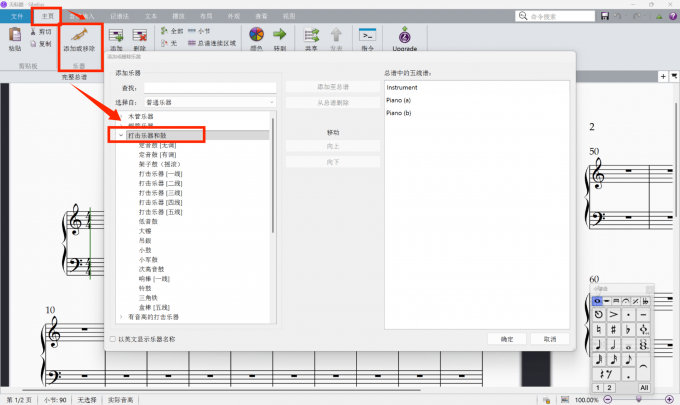Click the 查找 search field in dialog
The image size is (680, 405).
click(x=210, y=88)
